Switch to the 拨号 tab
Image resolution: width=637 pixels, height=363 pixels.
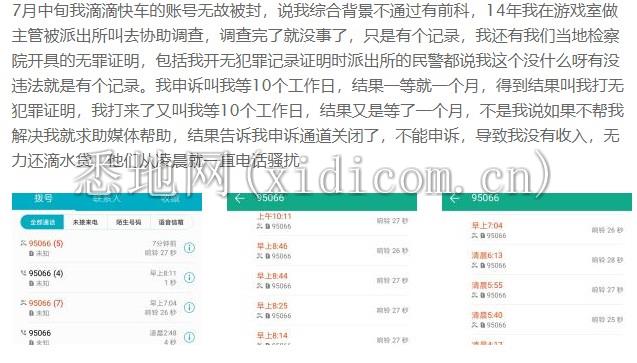43,199
